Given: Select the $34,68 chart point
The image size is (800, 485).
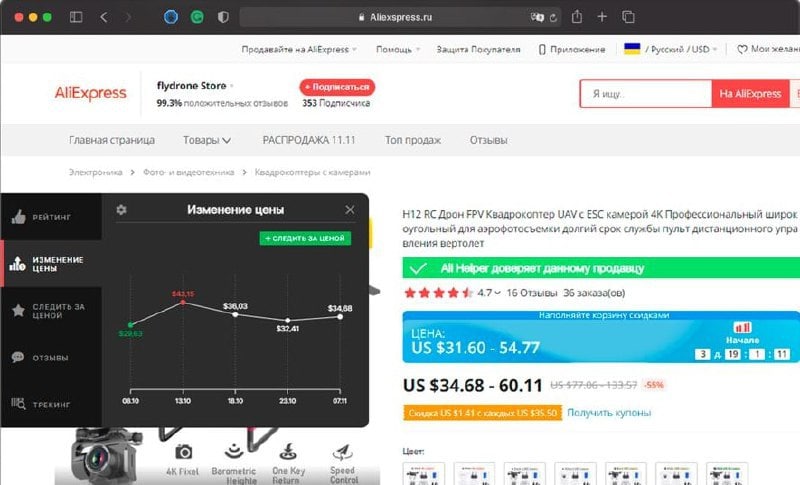Looking at the screenshot, I should click(x=340, y=317).
